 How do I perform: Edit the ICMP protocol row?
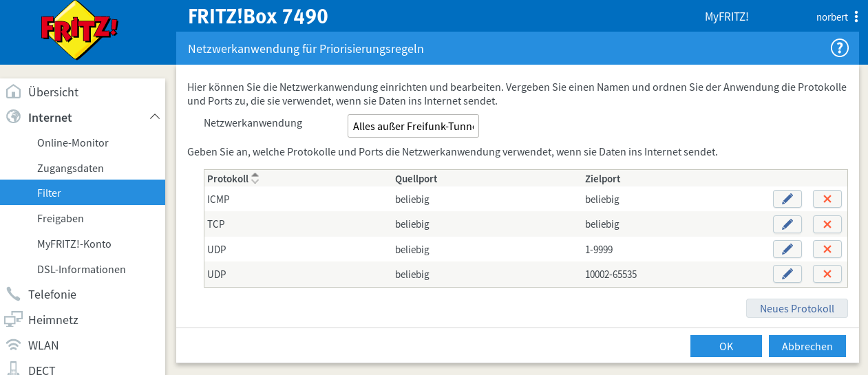[787, 199]
